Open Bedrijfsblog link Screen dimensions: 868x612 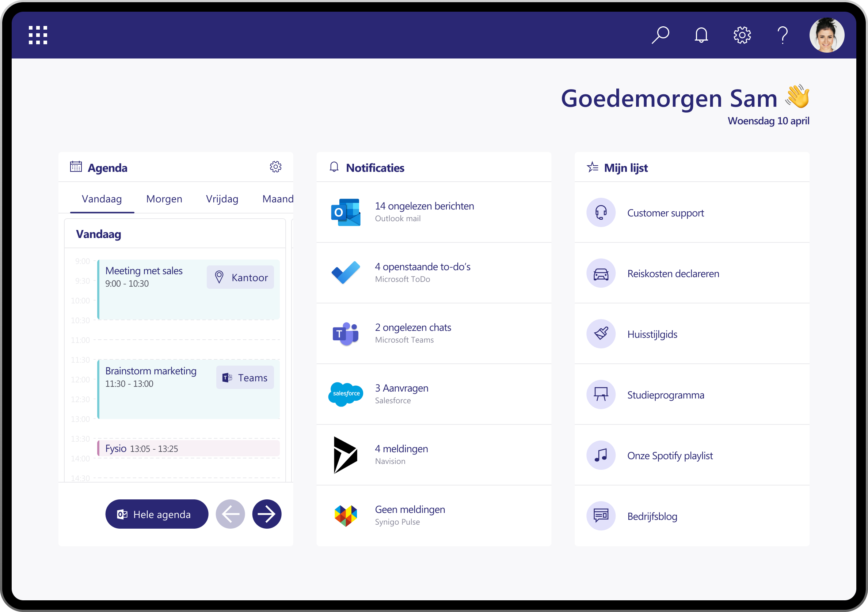click(652, 516)
